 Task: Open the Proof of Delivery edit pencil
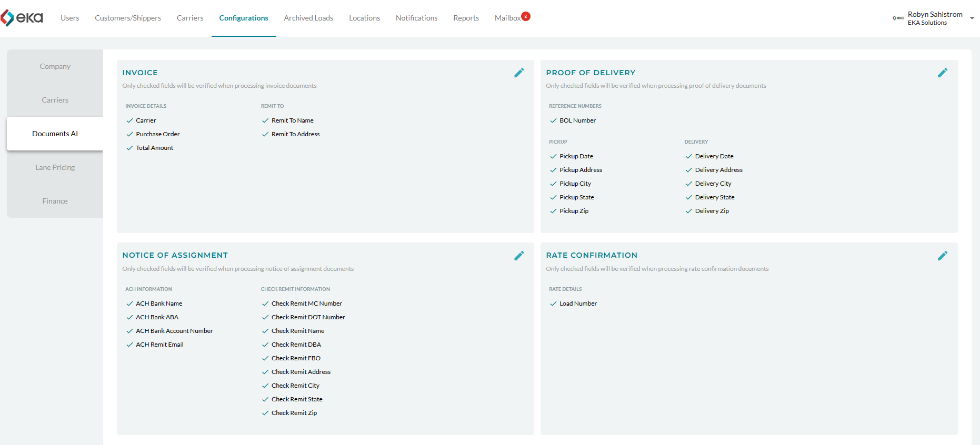pos(943,73)
